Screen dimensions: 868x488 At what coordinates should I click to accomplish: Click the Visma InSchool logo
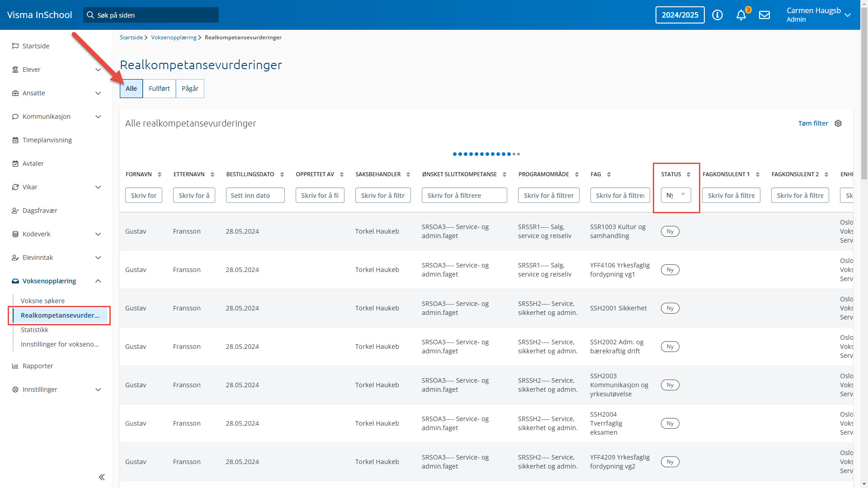coord(40,15)
